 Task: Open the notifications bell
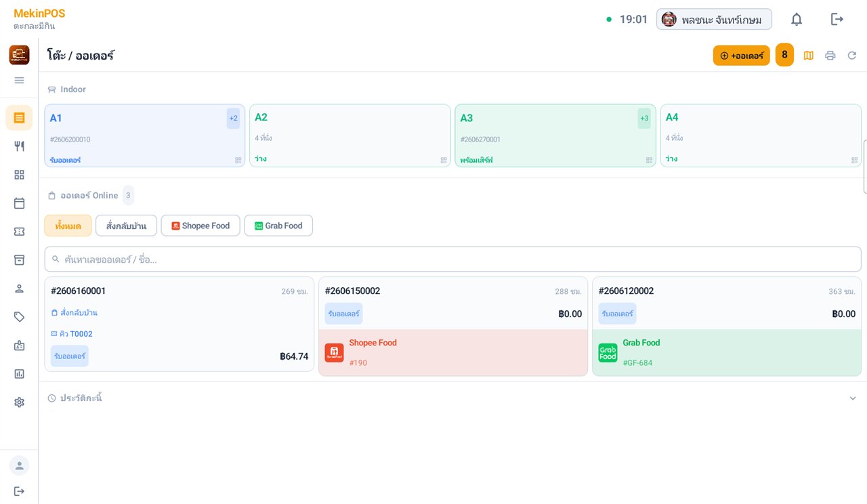tap(797, 19)
